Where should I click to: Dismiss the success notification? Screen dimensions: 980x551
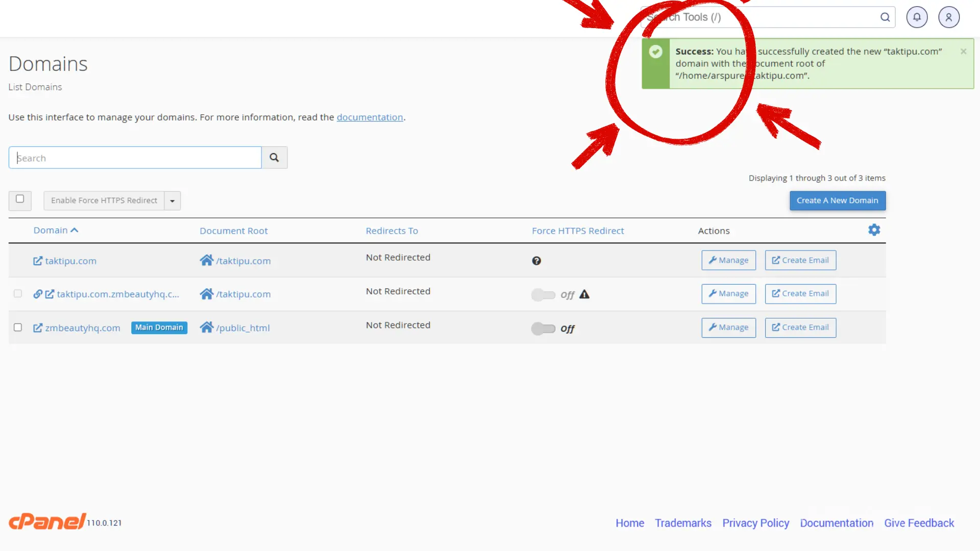963,52
